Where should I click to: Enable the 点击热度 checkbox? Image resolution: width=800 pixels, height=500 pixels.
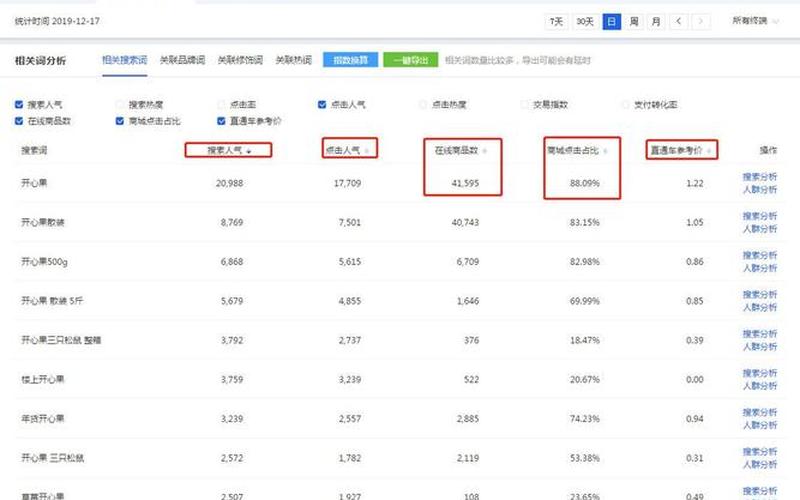(423, 105)
